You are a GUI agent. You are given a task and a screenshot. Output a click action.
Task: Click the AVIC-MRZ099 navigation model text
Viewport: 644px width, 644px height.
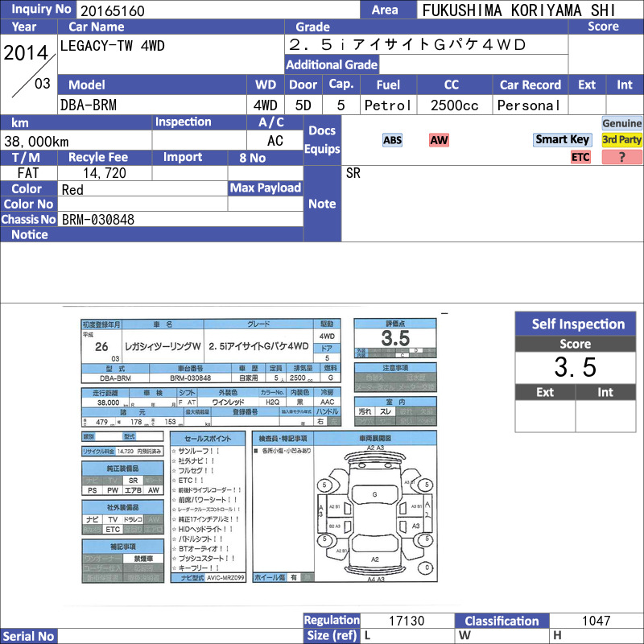tap(225, 578)
